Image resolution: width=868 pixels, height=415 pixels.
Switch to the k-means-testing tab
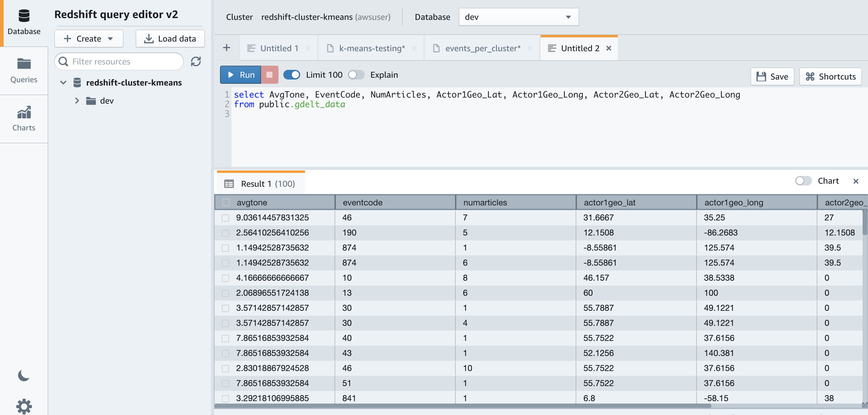pos(372,48)
